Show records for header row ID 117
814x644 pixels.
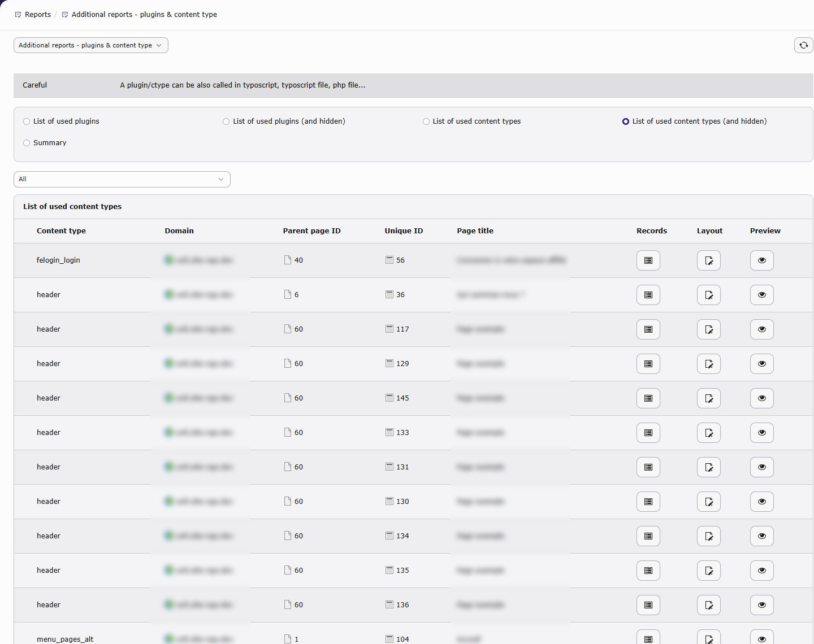tap(648, 329)
